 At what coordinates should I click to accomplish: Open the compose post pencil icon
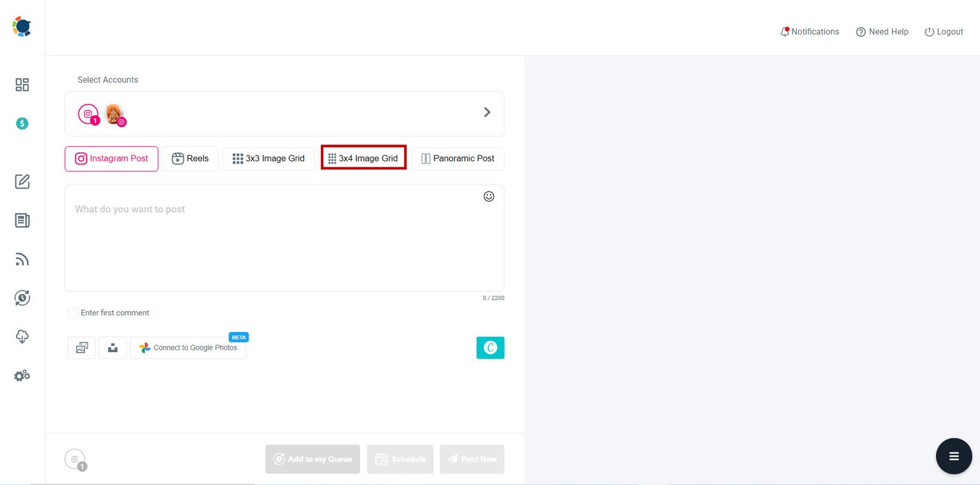coord(22,181)
